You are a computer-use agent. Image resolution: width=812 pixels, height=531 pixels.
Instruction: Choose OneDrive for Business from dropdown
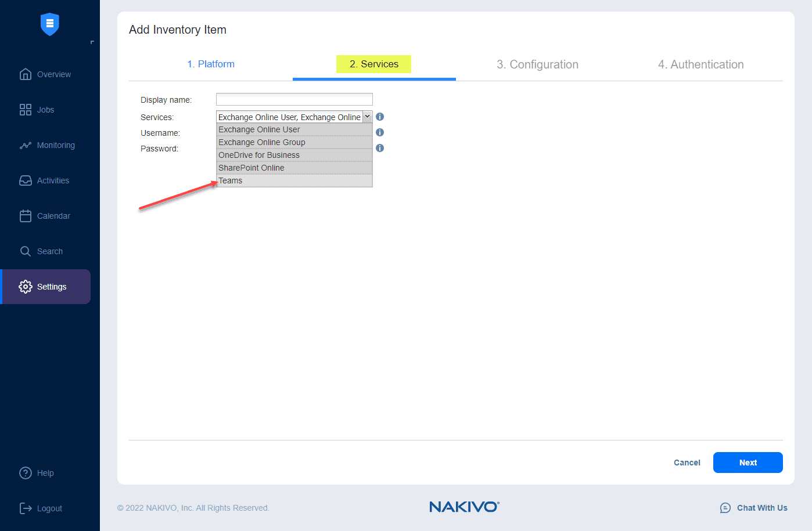coord(258,154)
